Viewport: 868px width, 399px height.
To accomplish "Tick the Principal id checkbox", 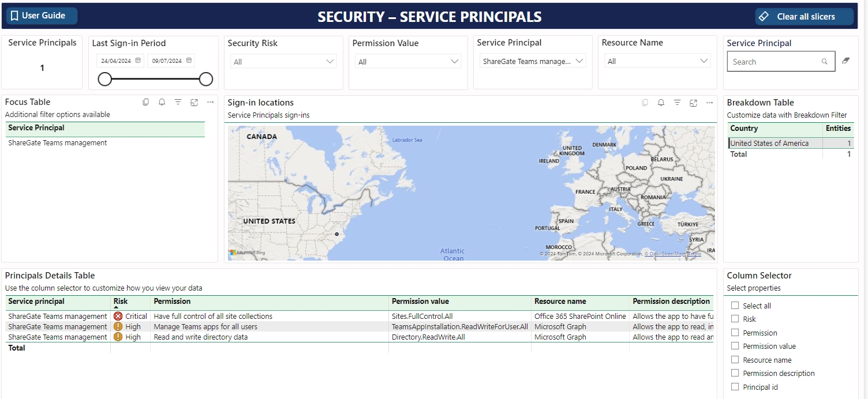I will point(735,387).
